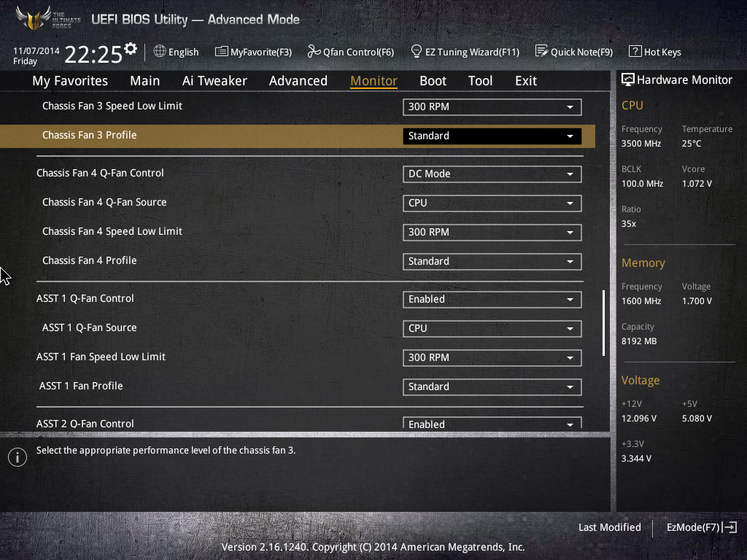The height and width of the screenshot is (560, 747).
Task: Click the settings list scrollbar thumb
Action: (603, 323)
